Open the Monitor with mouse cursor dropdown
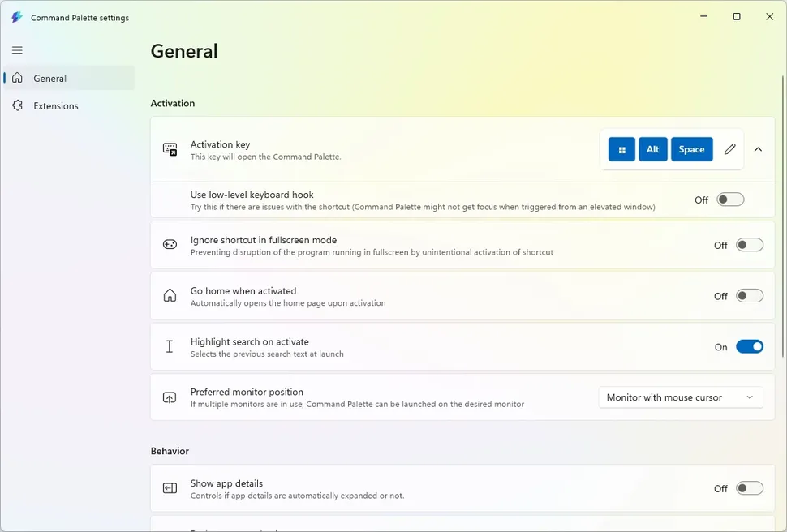The height and width of the screenshot is (532, 787). (x=680, y=397)
